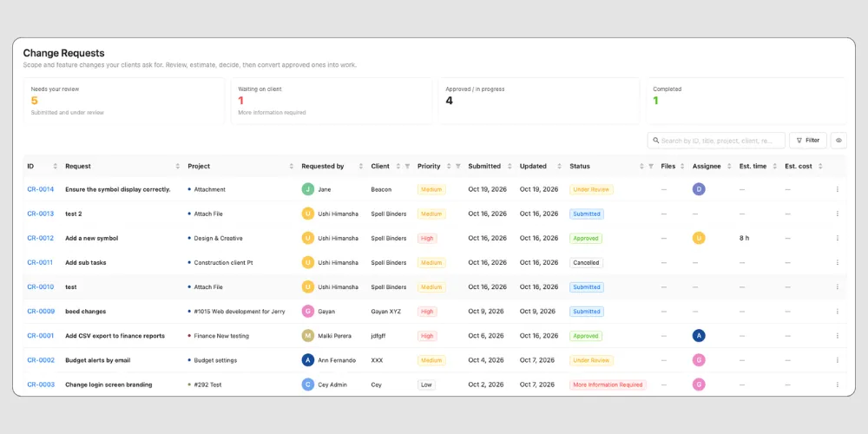Open change request CR-0011
This screenshot has width=868, height=434.
40,262
